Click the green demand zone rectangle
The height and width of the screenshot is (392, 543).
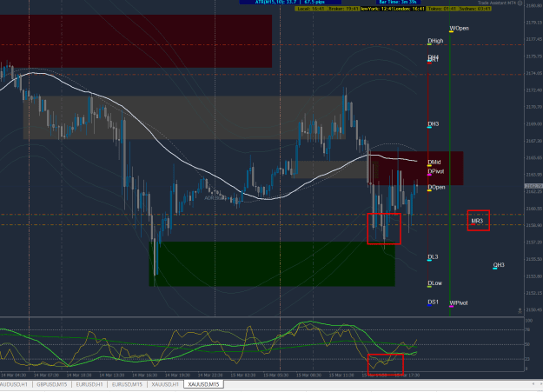[x=272, y=264]
